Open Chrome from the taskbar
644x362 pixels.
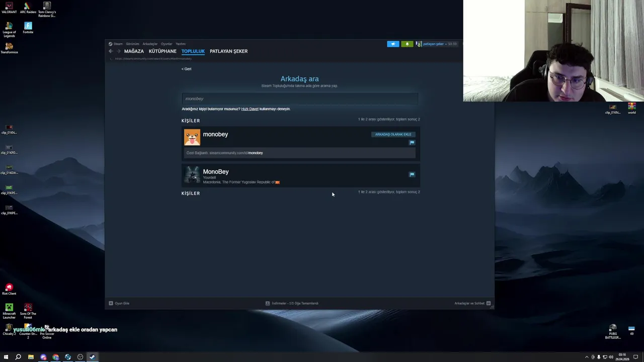55,357
